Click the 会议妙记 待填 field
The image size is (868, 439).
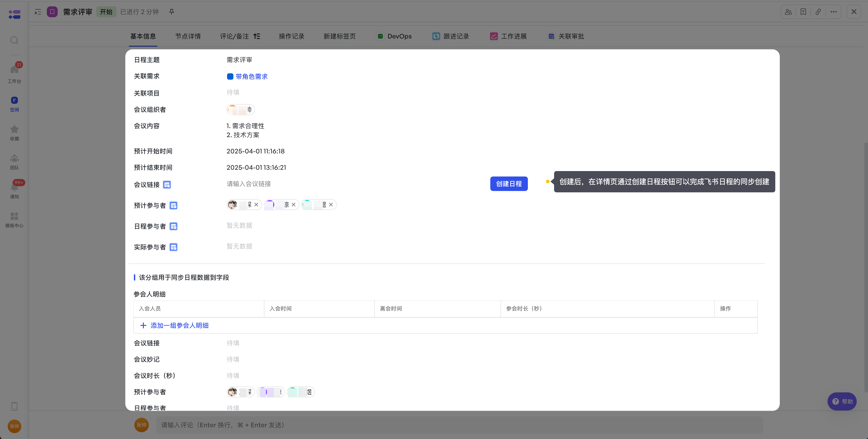pos(233,359)
